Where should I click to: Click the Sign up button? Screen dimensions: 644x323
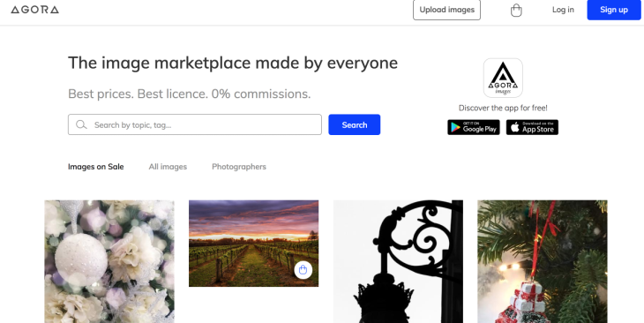pos(614,10)
